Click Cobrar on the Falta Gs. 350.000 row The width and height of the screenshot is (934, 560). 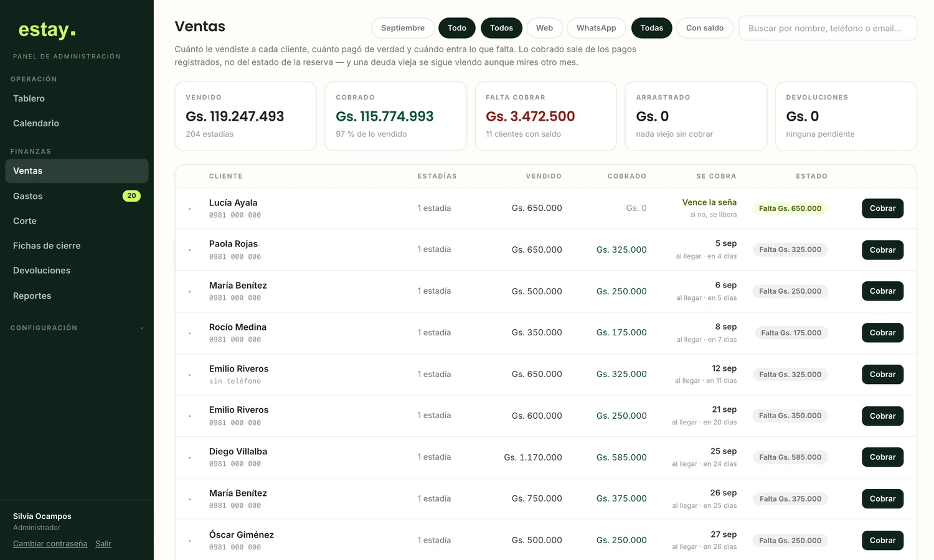pos(882,416)
